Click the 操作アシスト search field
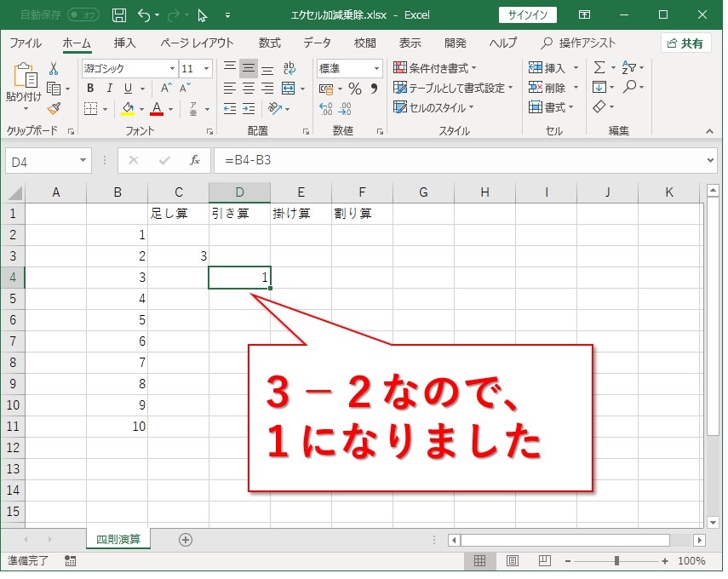 tap(578, 43)
